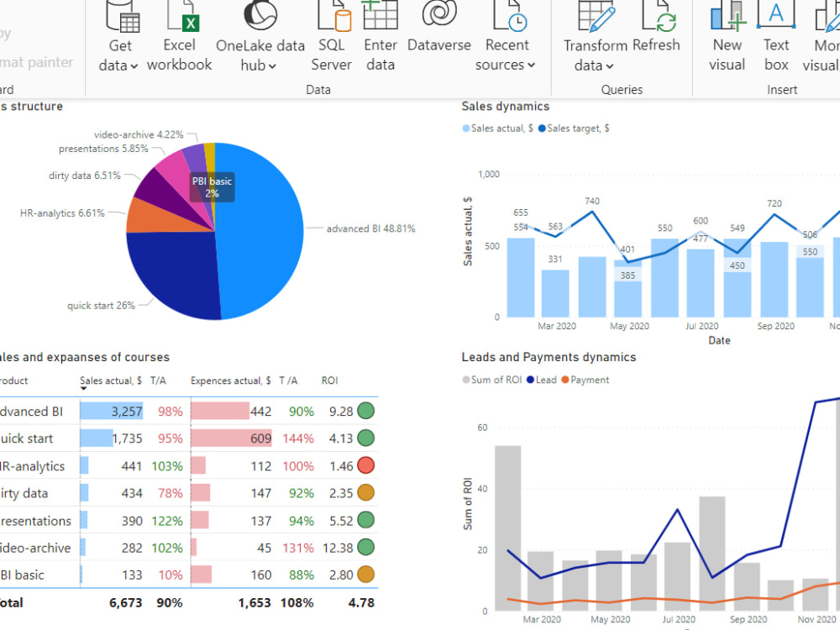Select the Sales dynamics chart title
This screenshot has width=840, height=630.
coord(505,107)
